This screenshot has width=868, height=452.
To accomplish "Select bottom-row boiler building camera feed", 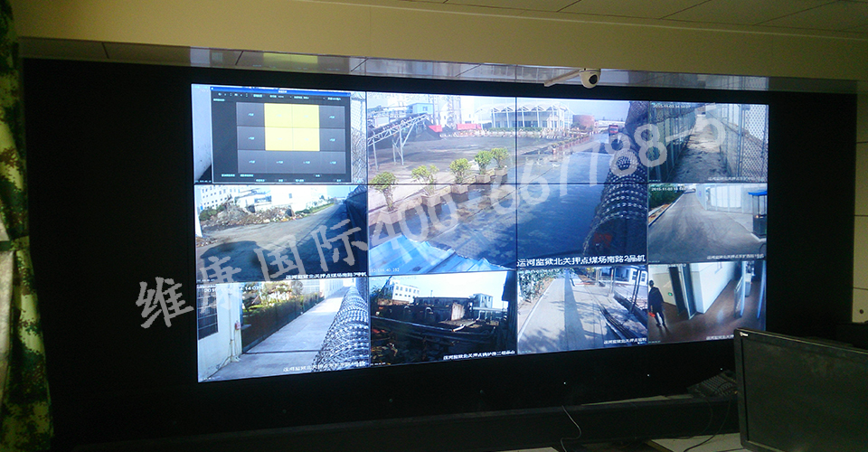I will click(442, 316).
